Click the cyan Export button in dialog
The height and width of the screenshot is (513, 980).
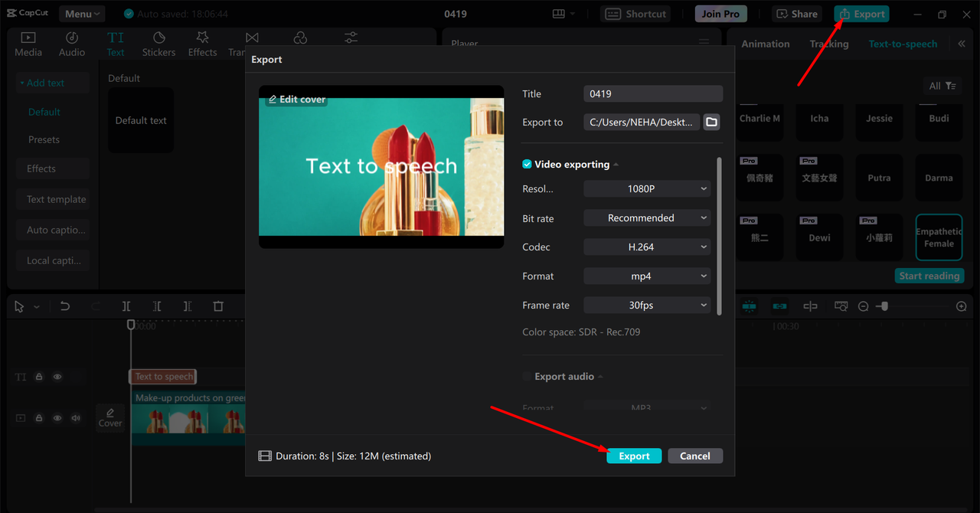click(634, 456)
